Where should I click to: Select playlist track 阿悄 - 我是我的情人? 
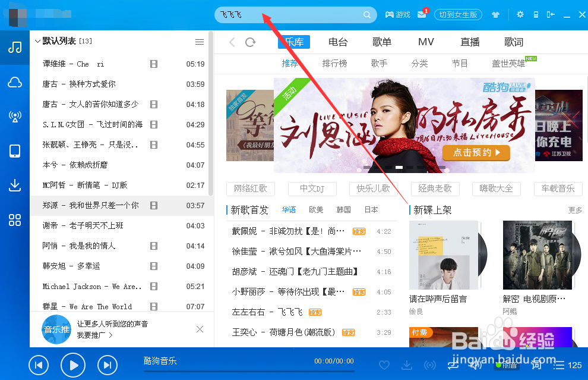click(122, 246)
